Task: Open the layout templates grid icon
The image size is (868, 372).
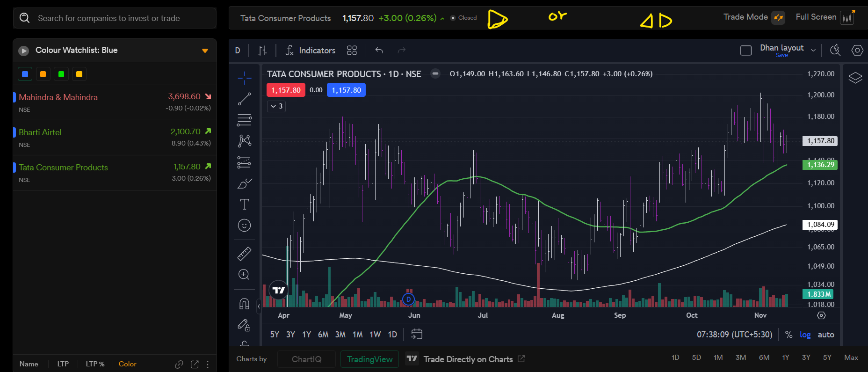Action: click(x=352, y=51)
